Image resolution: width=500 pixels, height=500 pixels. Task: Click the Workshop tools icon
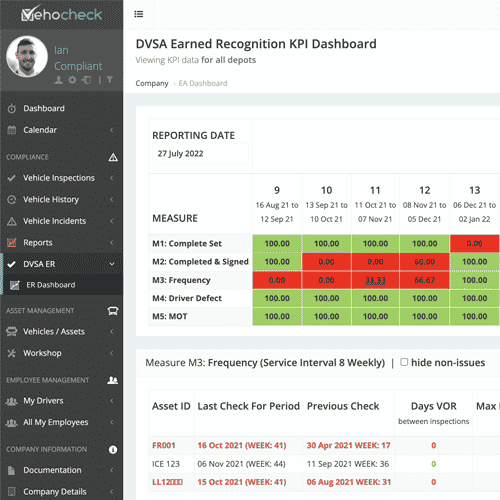[12, 353]
